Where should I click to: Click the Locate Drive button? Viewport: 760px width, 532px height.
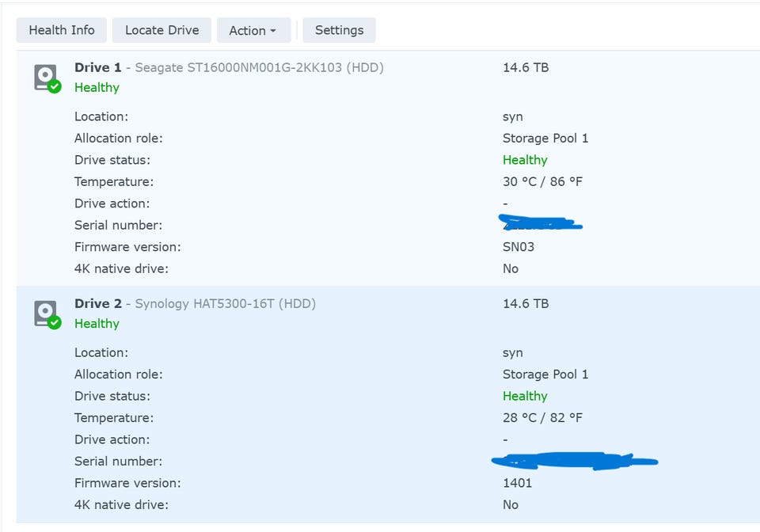pos(161,30)
